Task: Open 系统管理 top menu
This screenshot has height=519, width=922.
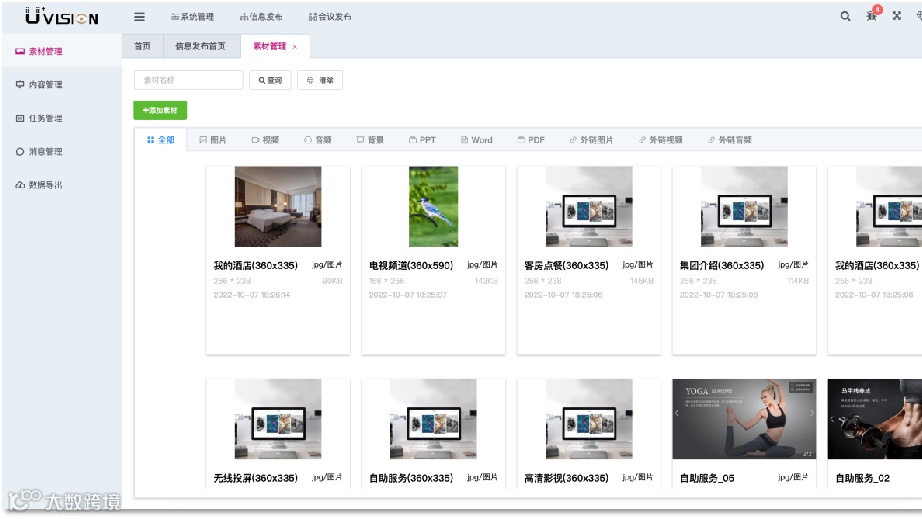Action: point(192,17)
